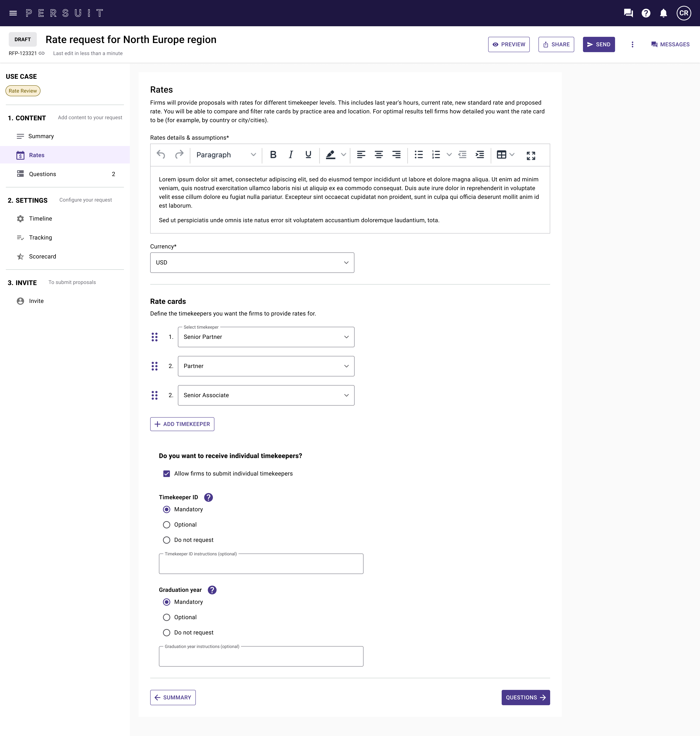Insert a bulleted list
This screenshot has width=700, height=736.
(419, 154)
